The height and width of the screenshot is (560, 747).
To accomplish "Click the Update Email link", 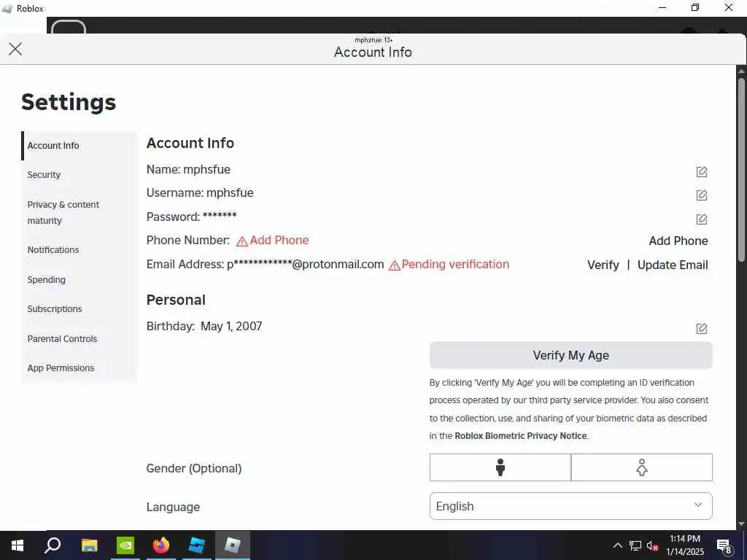I will [673, 265].
